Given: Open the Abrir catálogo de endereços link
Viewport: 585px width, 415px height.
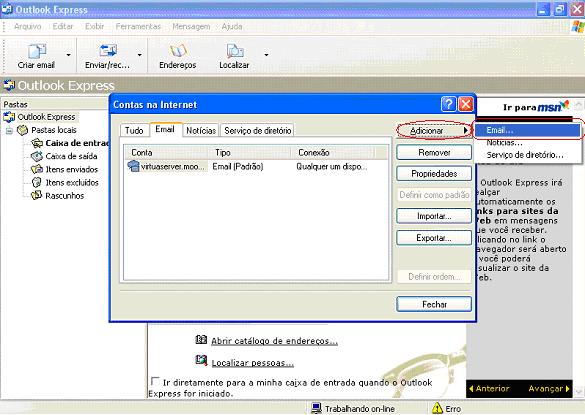Looking at the screenshot, I should [275, 341].
